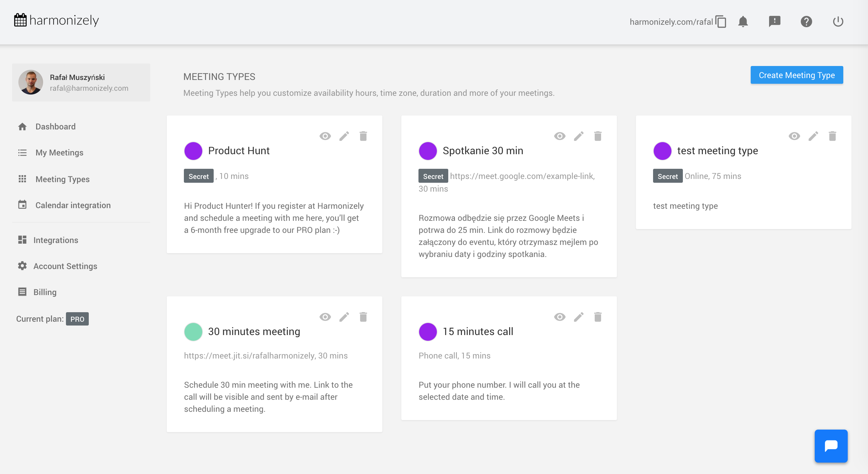
Task: Edit the Product Hunt meeting type
Action: coord(344,136)
